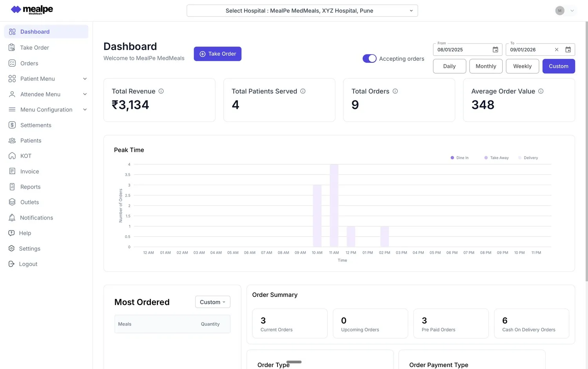Clear the To date with X icon
Image resolution: width=588 pixels, height=369 pixels.
[557, 50]
